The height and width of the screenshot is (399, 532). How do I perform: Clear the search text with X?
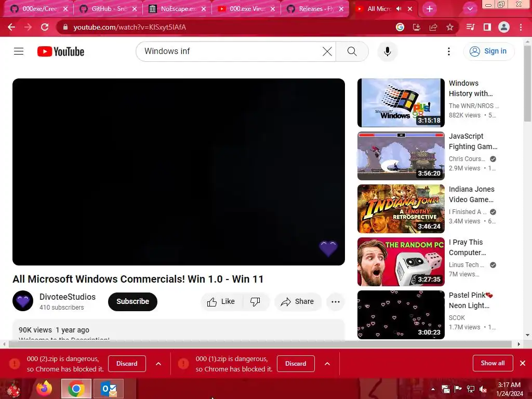pos(327,51)
